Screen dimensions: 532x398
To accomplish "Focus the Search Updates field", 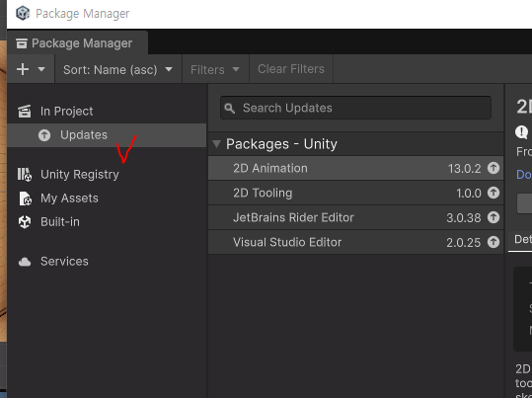I will click(355, 108).
